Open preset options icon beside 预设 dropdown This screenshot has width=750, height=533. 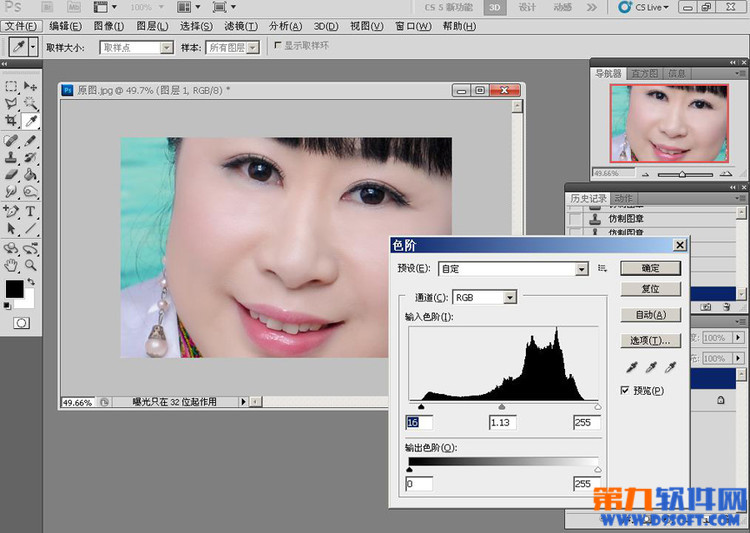point(602,268)
